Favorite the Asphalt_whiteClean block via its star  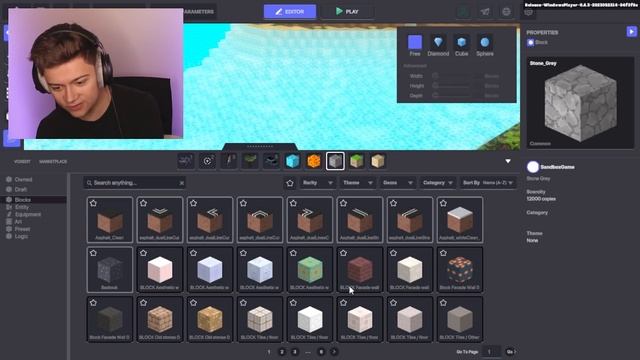443,203
